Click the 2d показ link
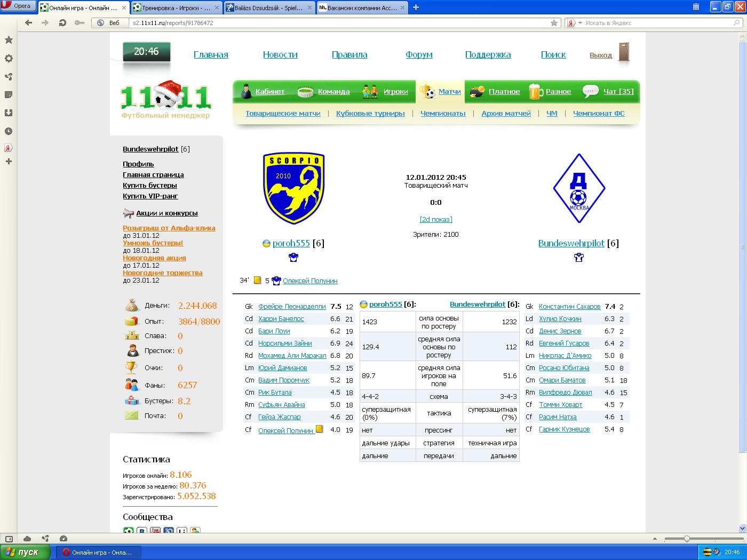This screenshot has height=560, width=747. click(x=436, y=220)
